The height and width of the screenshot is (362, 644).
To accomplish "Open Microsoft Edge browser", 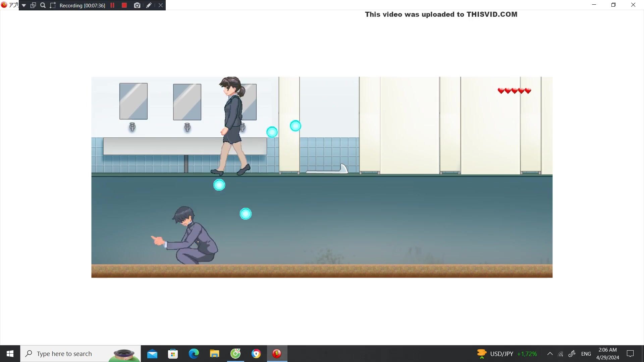I will (194, 354).
